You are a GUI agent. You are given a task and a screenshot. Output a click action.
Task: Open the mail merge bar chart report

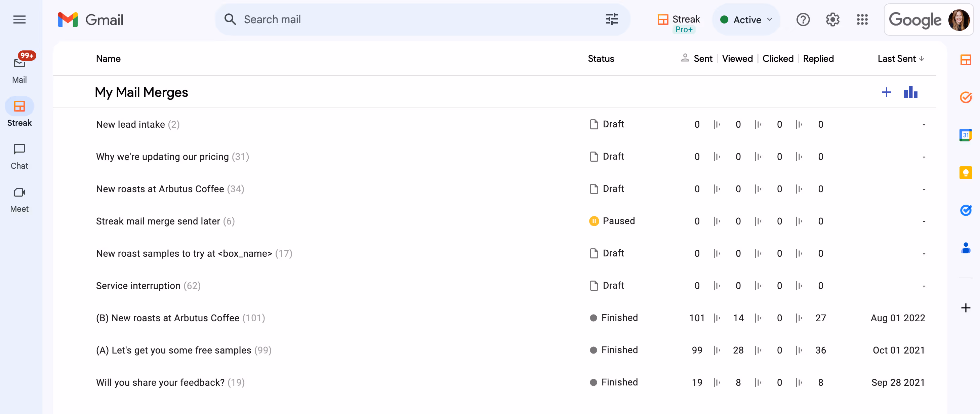coord(910,92)
